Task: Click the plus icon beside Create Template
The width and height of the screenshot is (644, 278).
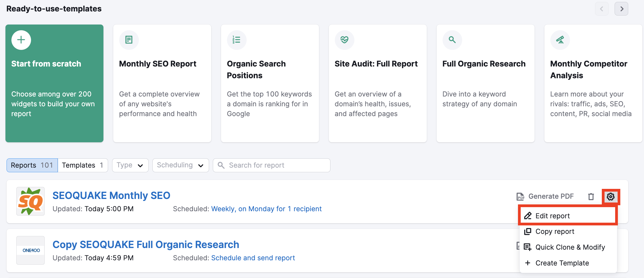Action: [x=528, y=263]
